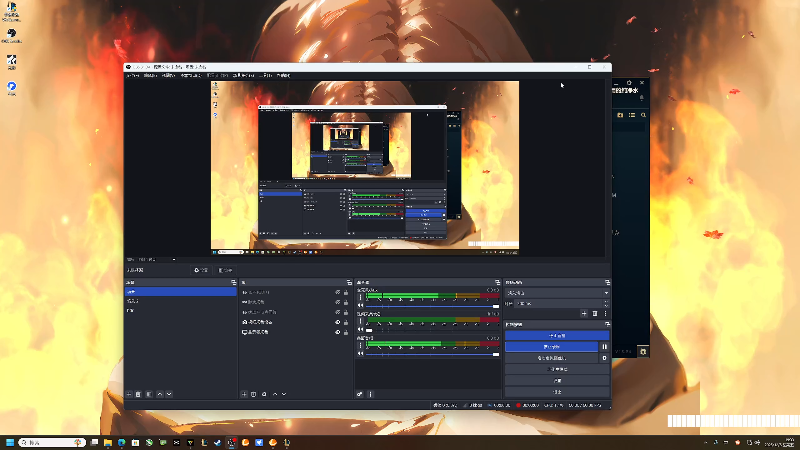
Task: Open the scene transition type dropdown
Action: 557,293
